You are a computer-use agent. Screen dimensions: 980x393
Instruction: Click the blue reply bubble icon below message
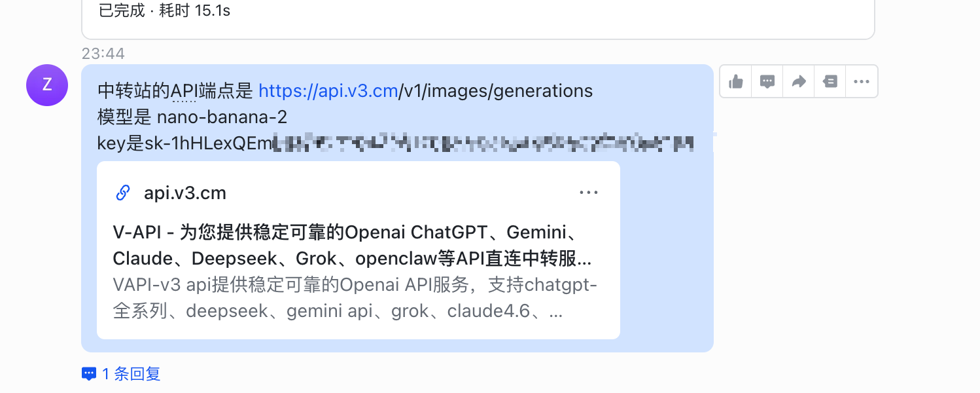pos(89,374)
